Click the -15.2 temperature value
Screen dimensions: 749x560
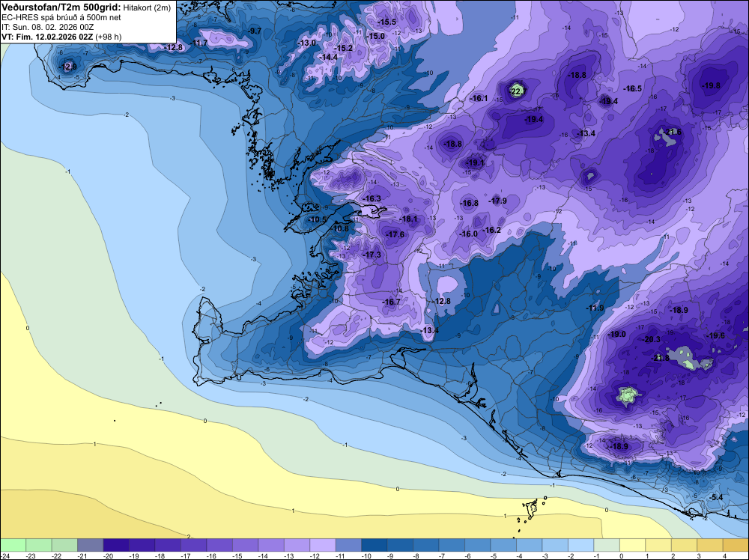pos(344,48)
